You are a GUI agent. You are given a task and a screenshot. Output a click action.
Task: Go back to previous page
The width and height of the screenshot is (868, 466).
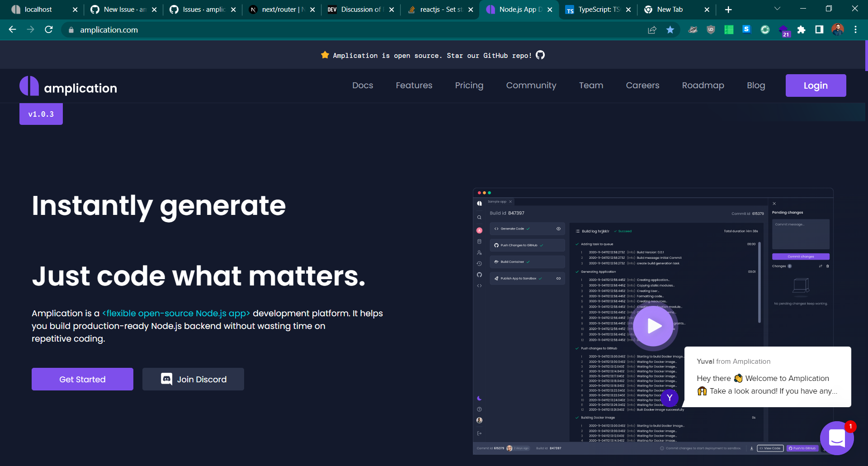13,30
